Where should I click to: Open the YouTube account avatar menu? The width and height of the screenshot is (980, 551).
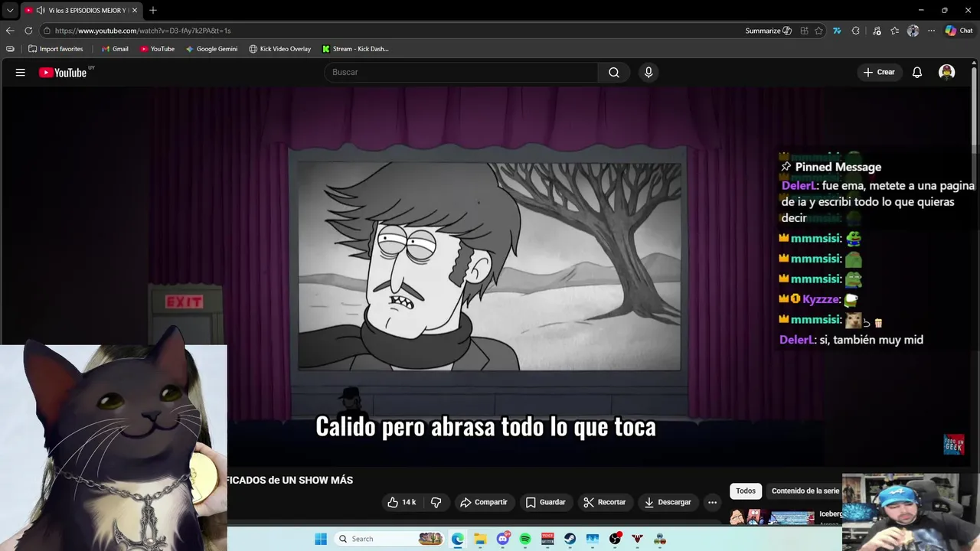pyautogui.click(x=947, y=73)
